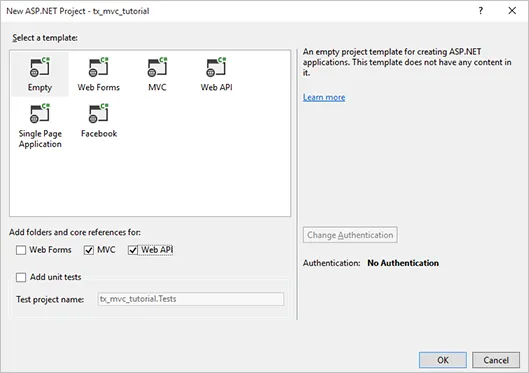This screenshot has height=373, width=529.
Task: Click the Web Forms template label
Action: pos(99,87)
